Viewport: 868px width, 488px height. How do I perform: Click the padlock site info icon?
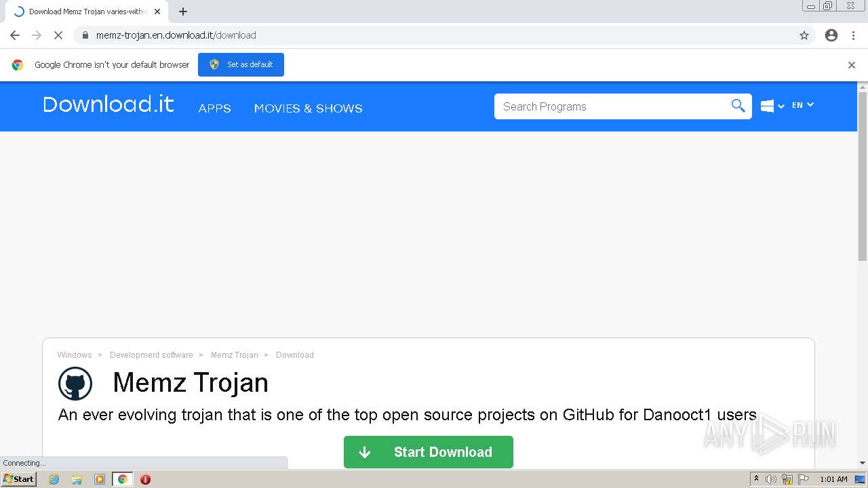[x=85, y=35]
